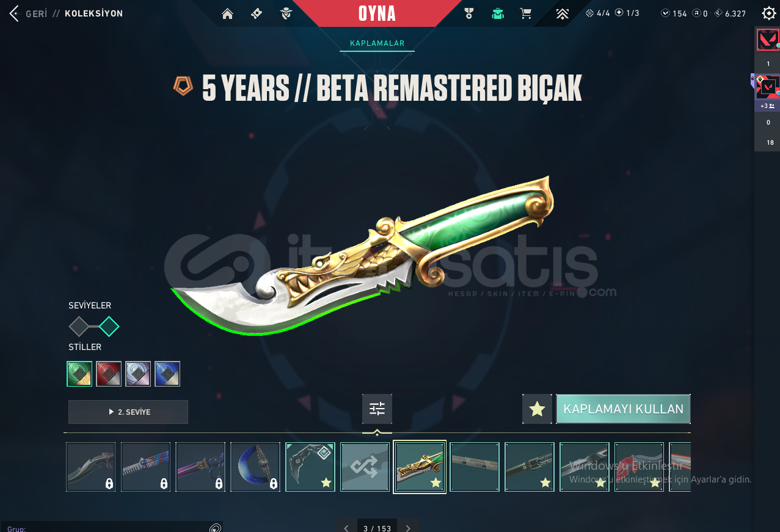Open the battle pass icon beside home
Image resolution: width=780 pixels, height=532 pixels.
[x=257, y=13]
